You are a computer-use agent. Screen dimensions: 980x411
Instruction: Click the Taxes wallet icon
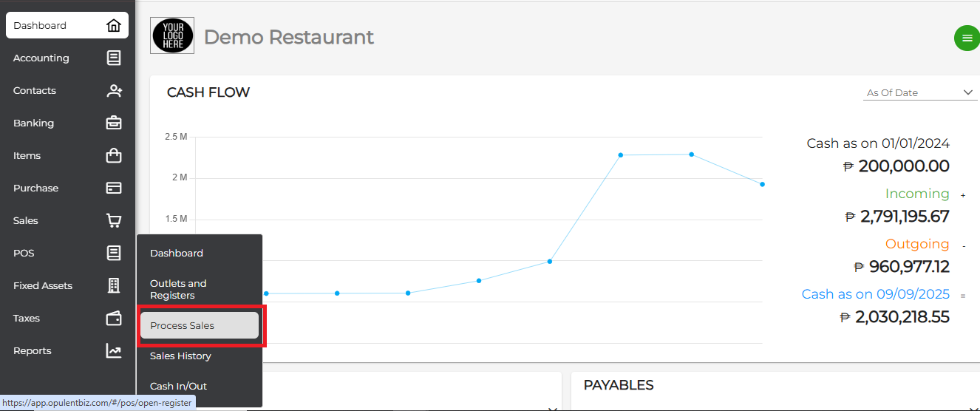[114, 319]
